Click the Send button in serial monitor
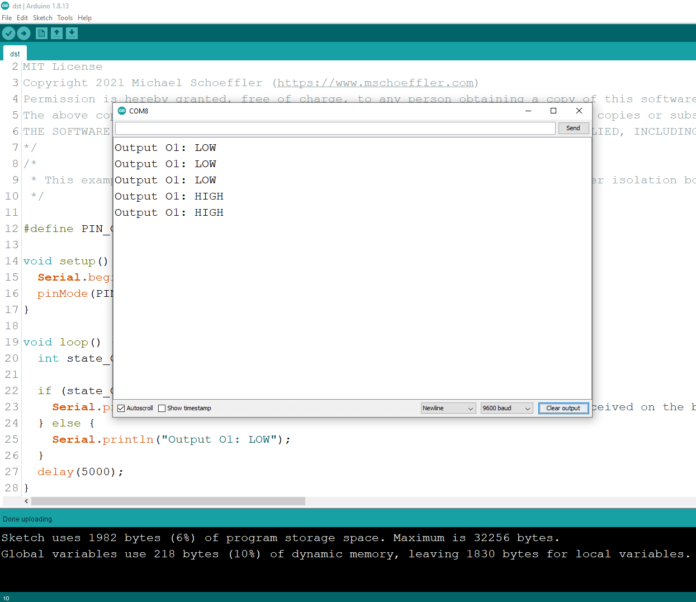Viewport: 696px width, 602px height. click(573, 128)
